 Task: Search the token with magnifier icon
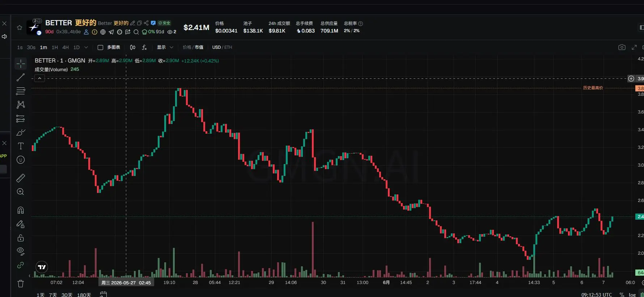(x=136, y=32)
